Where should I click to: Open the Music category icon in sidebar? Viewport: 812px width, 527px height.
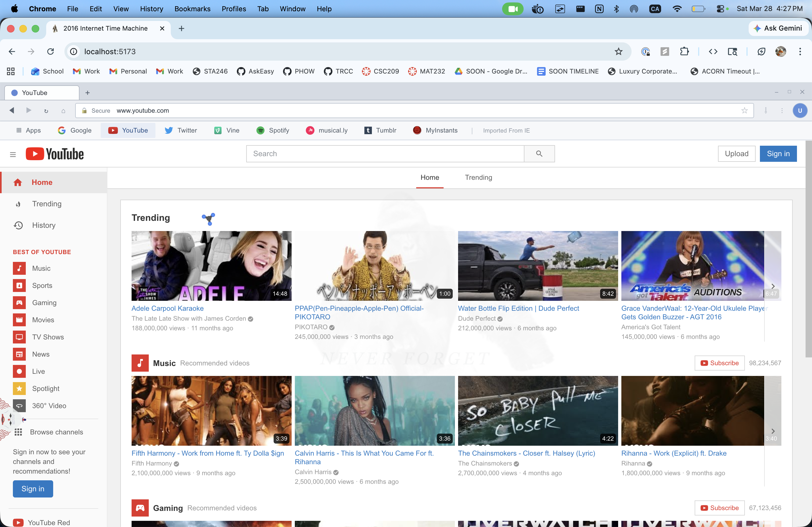click(19, 268)
